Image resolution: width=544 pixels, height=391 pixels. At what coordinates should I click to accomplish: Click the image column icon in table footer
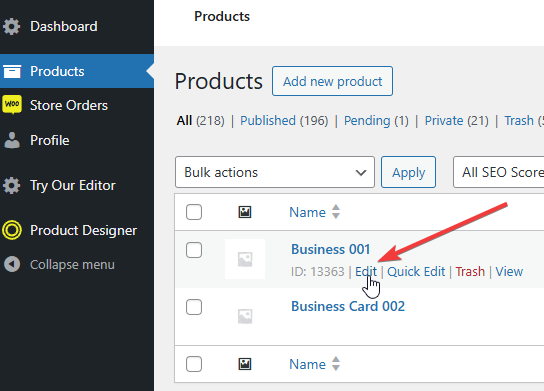tap(245, 364)
